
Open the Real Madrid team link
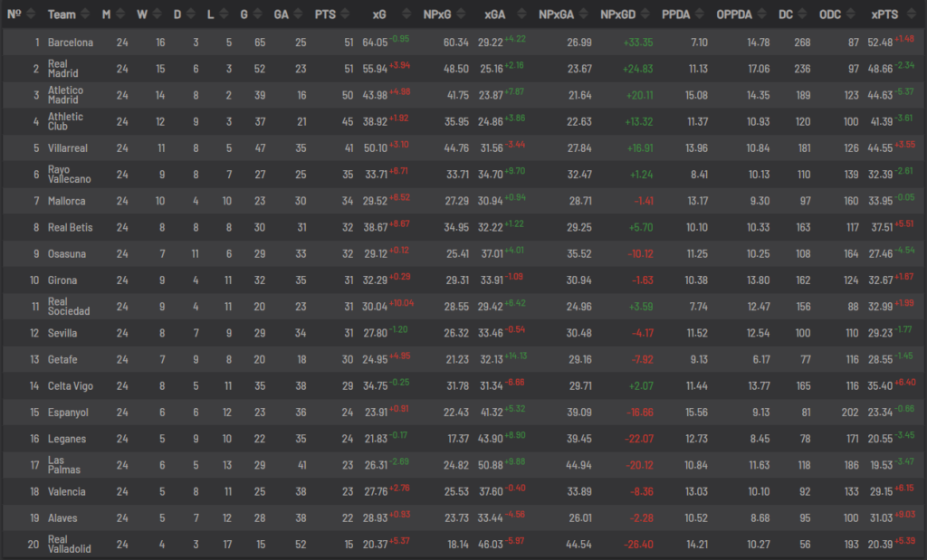[x=62, y=69]
